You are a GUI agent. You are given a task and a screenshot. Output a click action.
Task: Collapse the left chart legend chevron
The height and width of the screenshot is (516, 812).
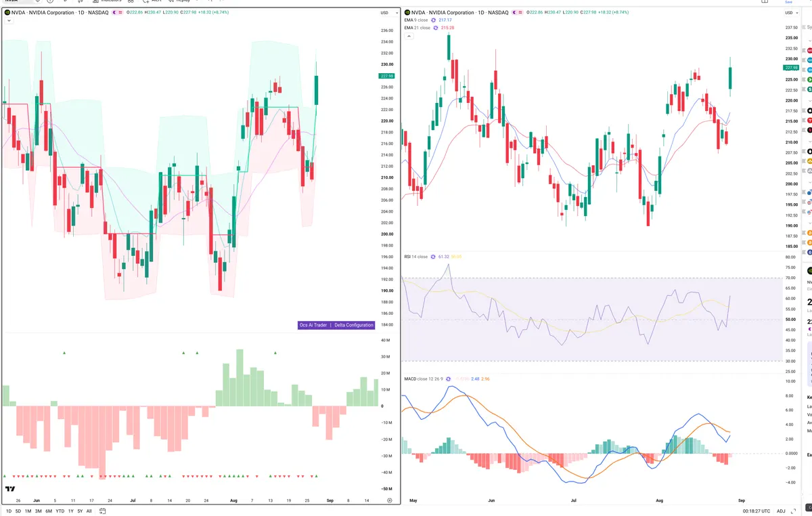click(9, 21)
